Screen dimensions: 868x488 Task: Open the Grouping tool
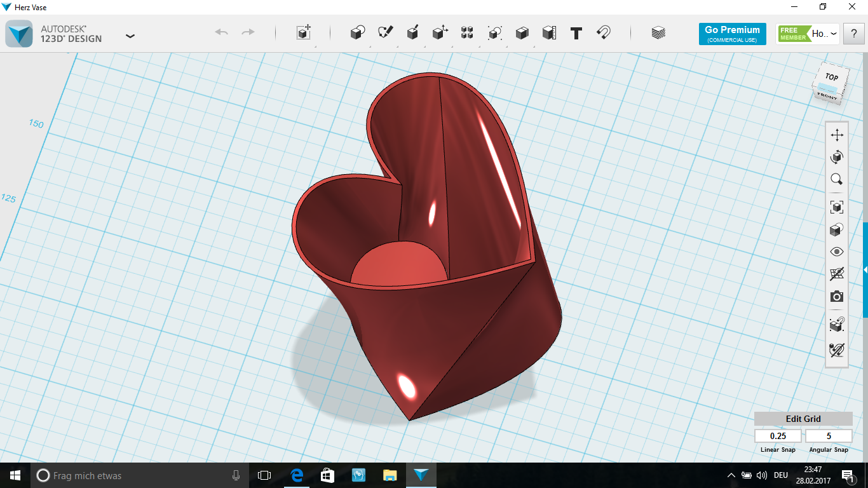[x=495, y=32]
